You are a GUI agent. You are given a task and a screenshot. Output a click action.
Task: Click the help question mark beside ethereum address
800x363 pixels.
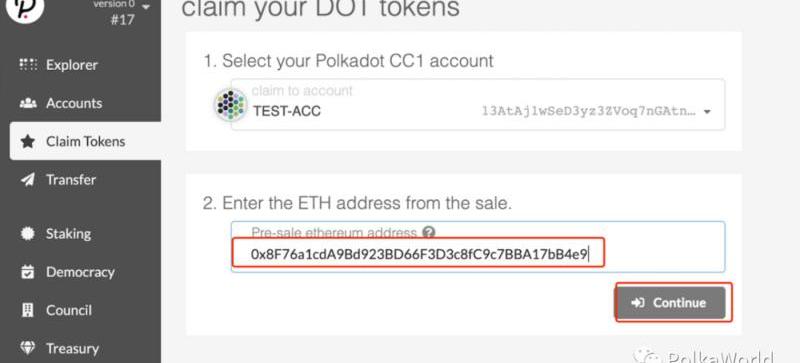pos(429,233)
